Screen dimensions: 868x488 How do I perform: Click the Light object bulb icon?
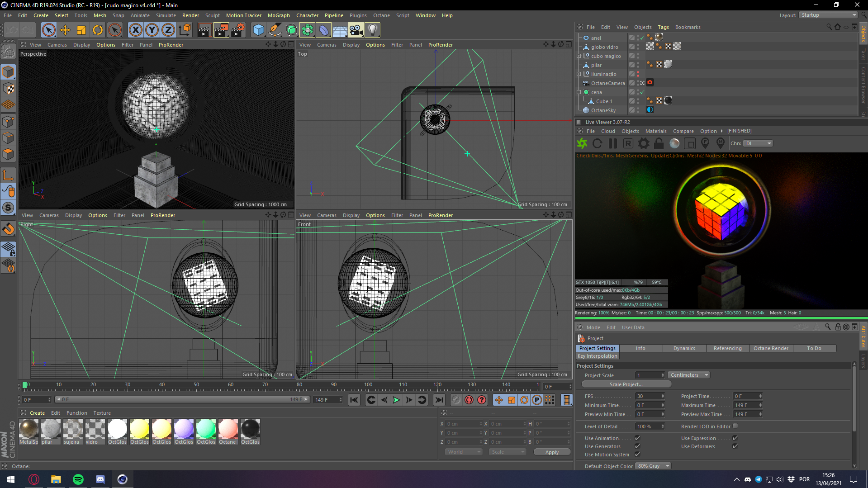click(372, 30)
